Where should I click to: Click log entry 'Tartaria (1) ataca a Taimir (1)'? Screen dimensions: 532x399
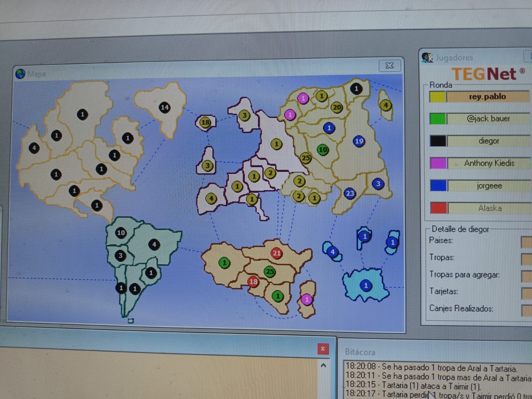click(431, 386)
